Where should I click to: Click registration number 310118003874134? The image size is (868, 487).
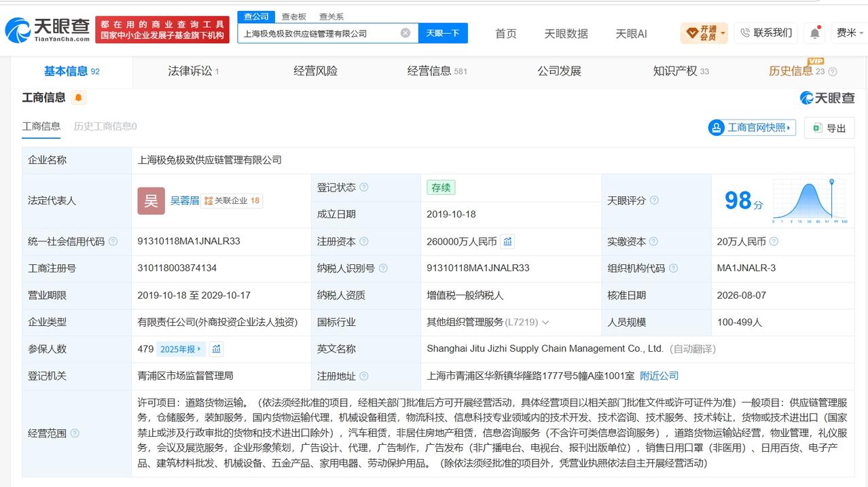(177, 268)
